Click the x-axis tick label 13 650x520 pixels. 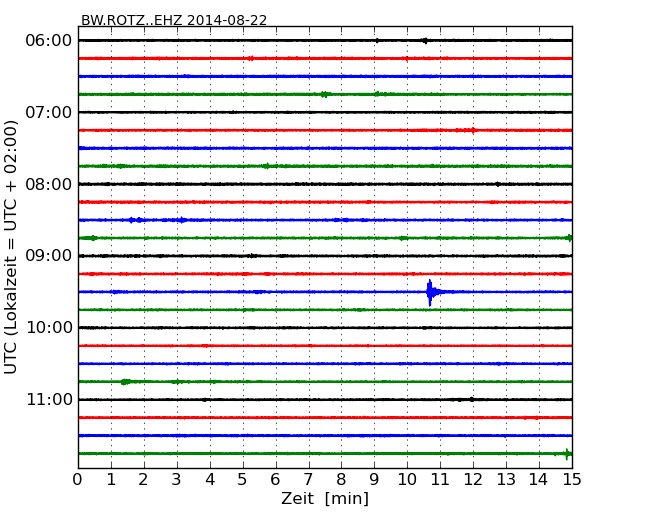[506, 480]
